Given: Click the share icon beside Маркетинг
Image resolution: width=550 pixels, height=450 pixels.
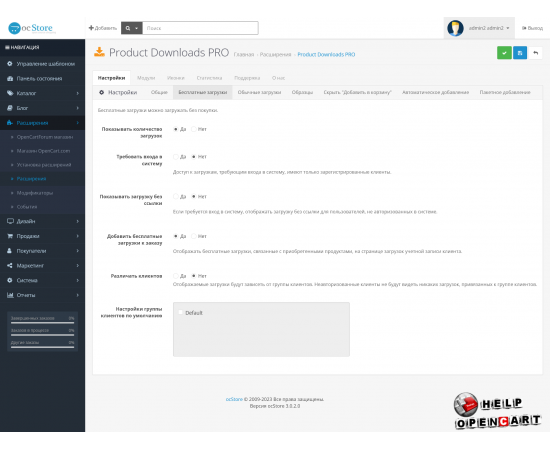Looking at the screenshot, I should (x=10, y=266).
